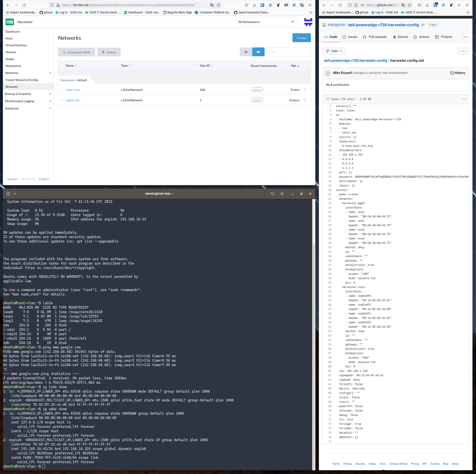Click the browser reload icon for the Harvester page
This screenshot has height=474, width=476.
click(x=24, y=5)
